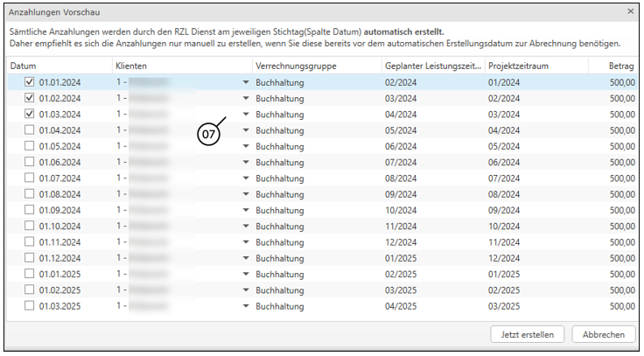Open Klienten dropdown for 01.09.2024
Screen dimensions: 644x356
[x=246, y=210]
